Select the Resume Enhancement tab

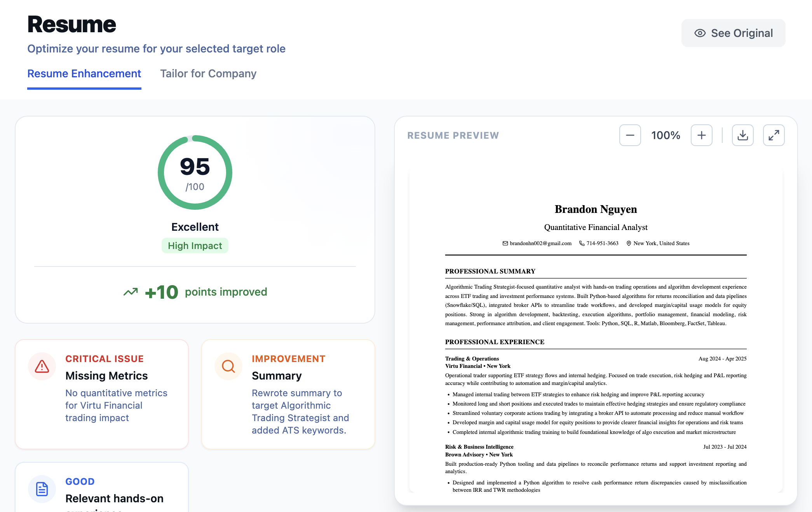pos(84,73)
